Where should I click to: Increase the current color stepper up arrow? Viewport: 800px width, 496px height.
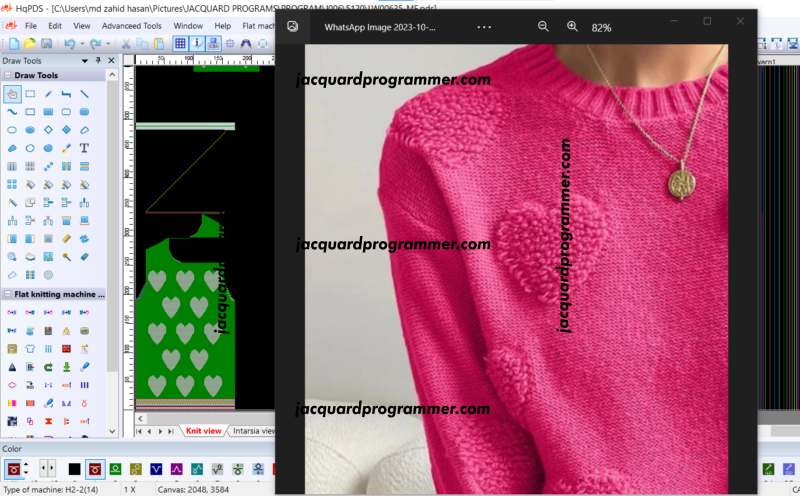[26, 465]
